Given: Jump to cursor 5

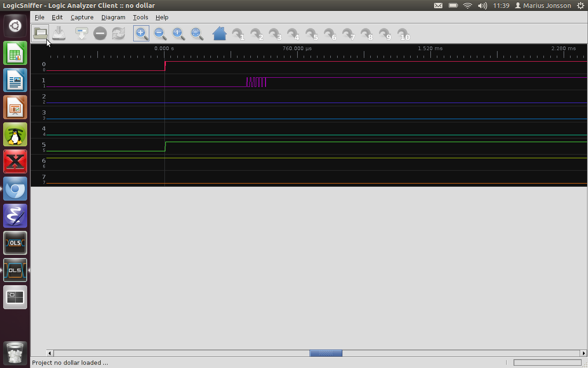Looking at the screenshot, I should [x=311, y=34].
